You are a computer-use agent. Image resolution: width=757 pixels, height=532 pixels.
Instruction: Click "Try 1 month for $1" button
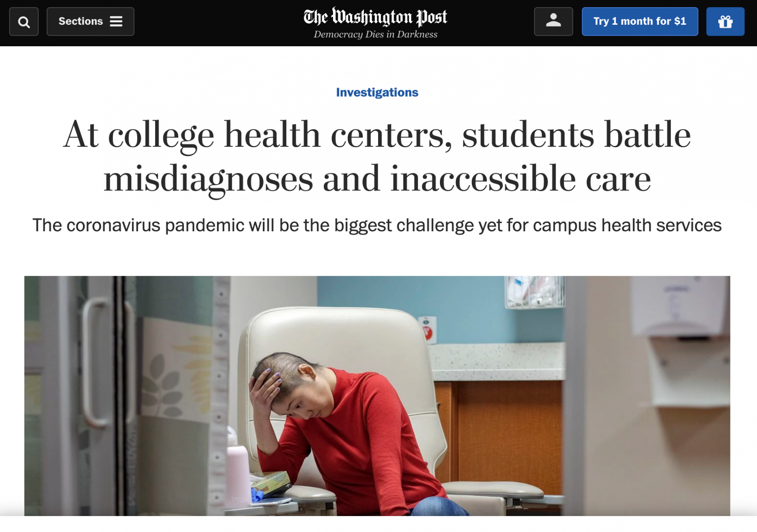(640, 21)
